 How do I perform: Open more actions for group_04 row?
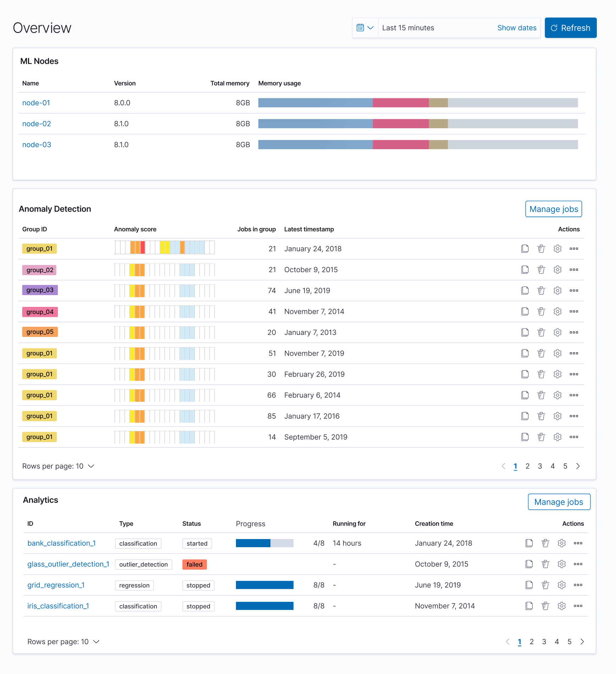click(574, 311)
